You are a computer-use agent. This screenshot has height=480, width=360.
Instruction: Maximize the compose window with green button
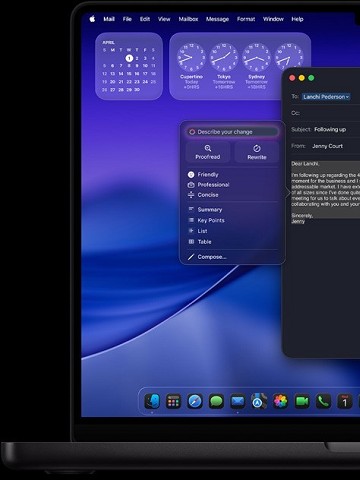311,78
